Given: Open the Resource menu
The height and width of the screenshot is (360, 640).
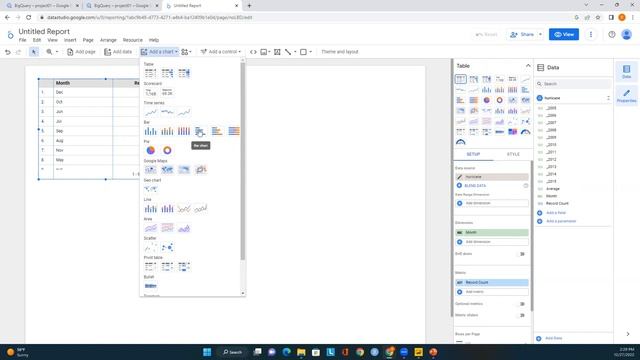Looking at the screenshot, I should pyautogui.click(x=133, y=40).
